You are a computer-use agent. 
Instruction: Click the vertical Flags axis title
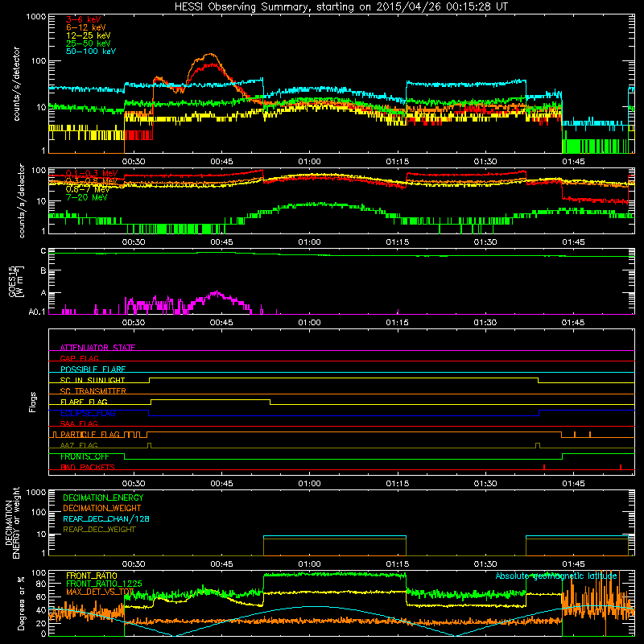[x=33, y=402]
